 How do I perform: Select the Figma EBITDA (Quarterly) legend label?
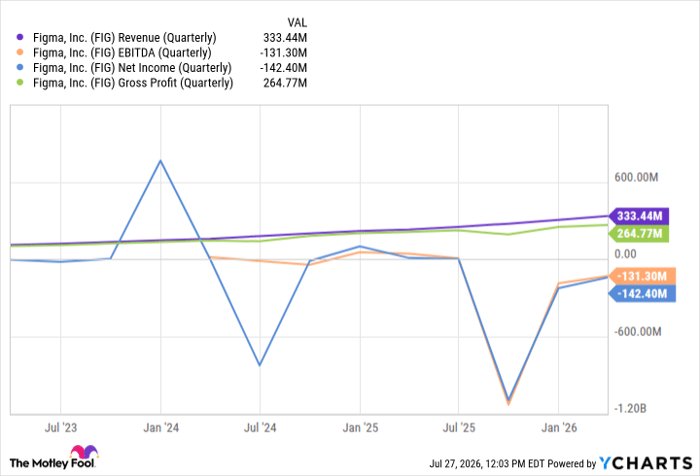click(x=122, y=53)
